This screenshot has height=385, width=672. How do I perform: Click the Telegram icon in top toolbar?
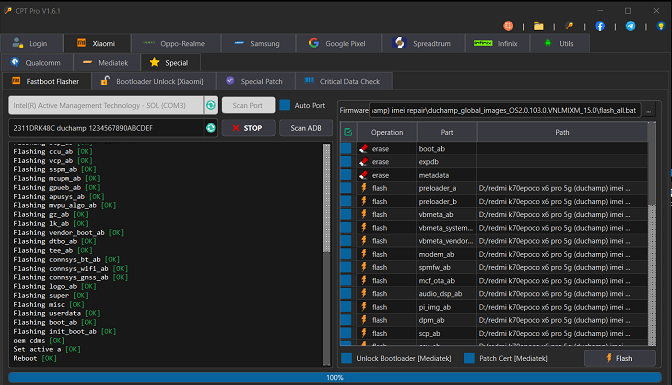coord(630,26)
